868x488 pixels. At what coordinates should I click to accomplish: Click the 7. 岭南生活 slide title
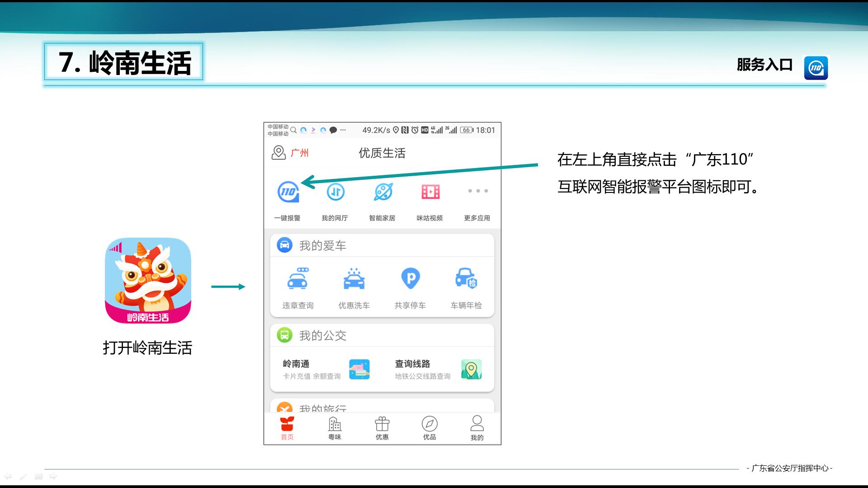coord(124,62)
